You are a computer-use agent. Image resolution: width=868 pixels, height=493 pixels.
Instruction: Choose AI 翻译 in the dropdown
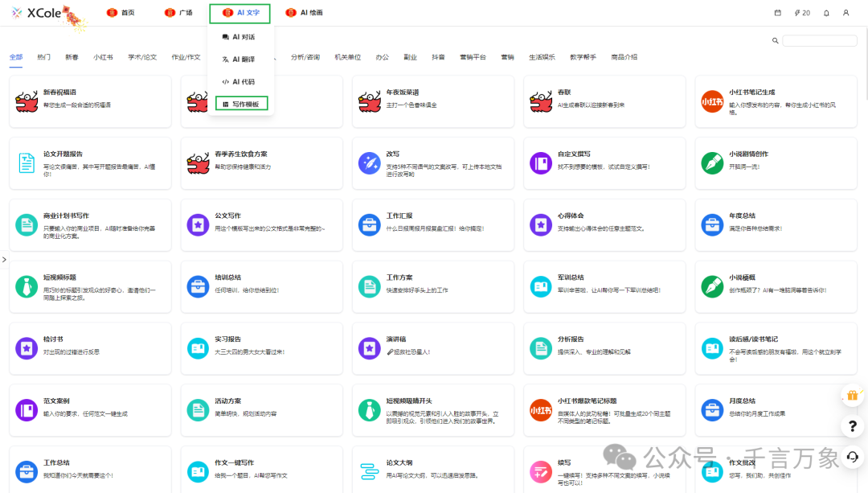point(239,60)
